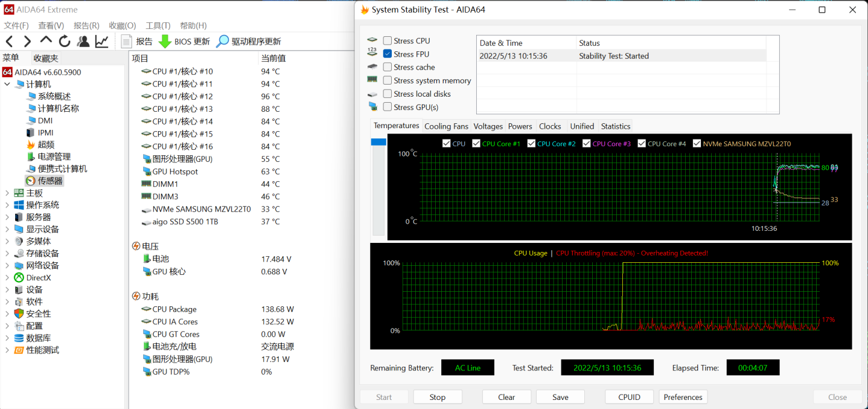Image resolution: width=868 pixels, height=409 pixels.
Task: Click the Back navigation arrow in toolbar
Action: 9,41
